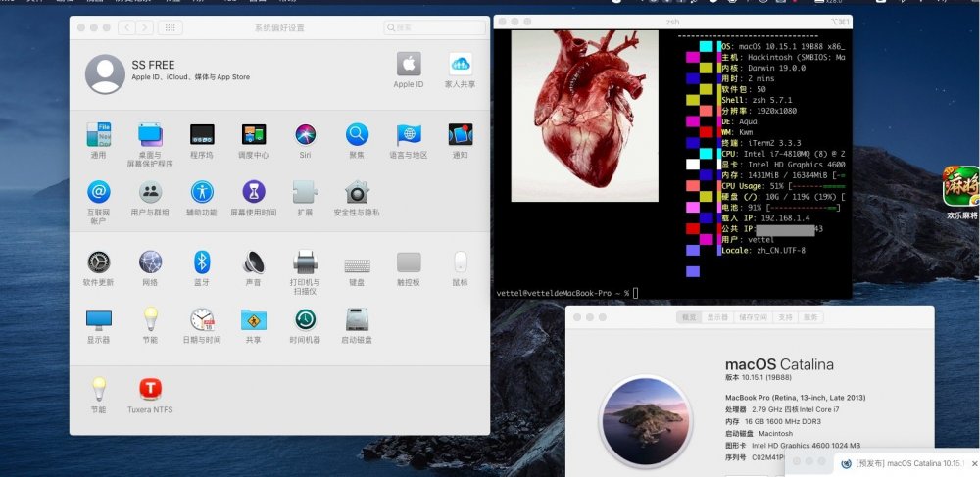Open 时间机器 (Time Machine) pane

(305, 319)
